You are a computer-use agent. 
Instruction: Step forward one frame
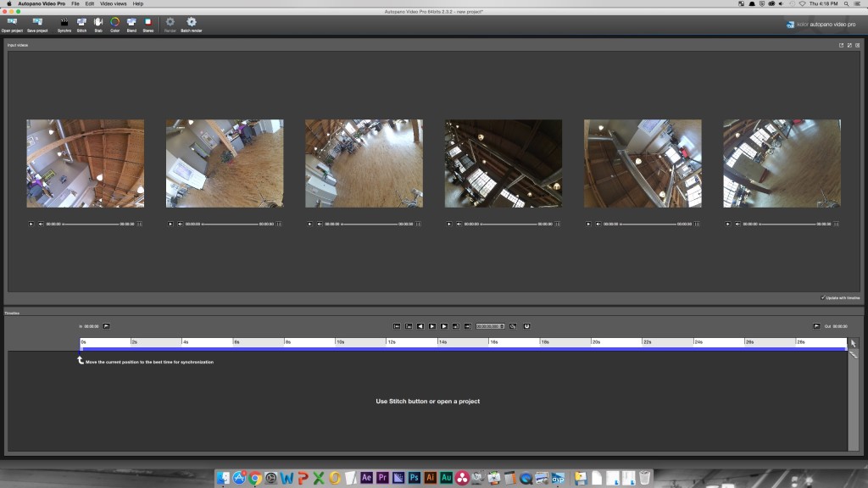[444, 326]
